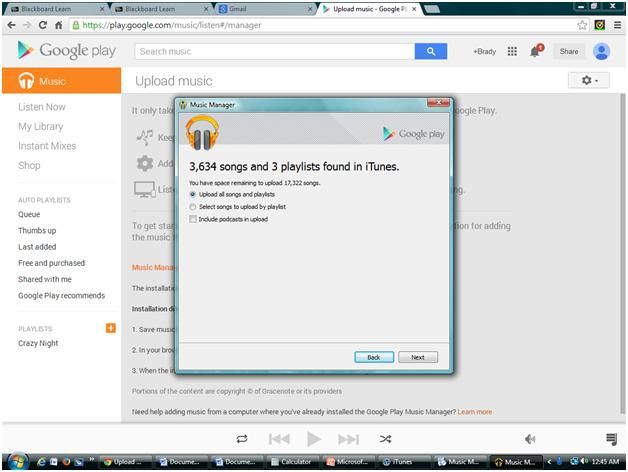Open Last added auto playlist
This screenshot has height=472, width=628.
37,247
